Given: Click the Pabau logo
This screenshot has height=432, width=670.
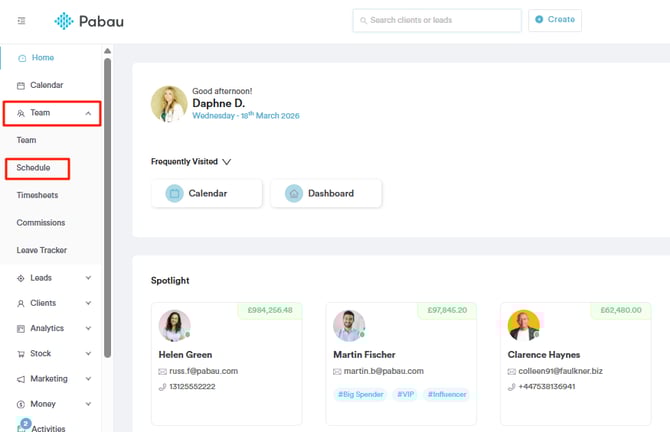Looking at the screenshot, I should pos(96,21).
